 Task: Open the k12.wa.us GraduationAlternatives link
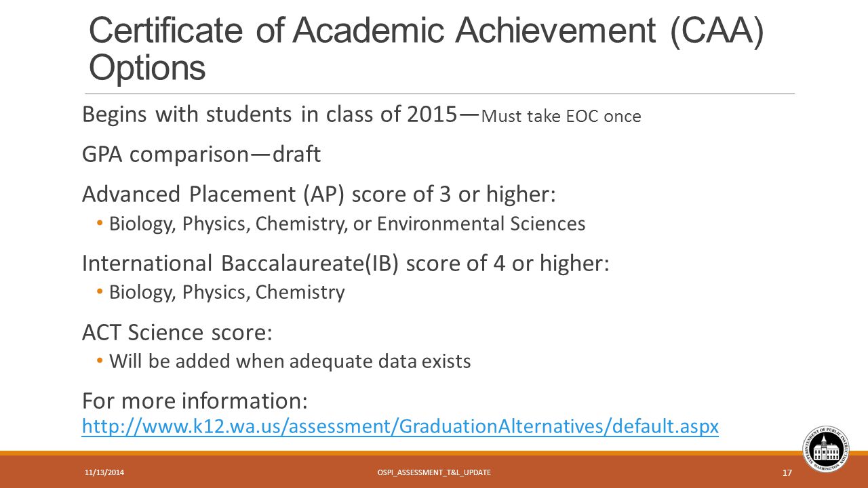click(x=400, y=427)
